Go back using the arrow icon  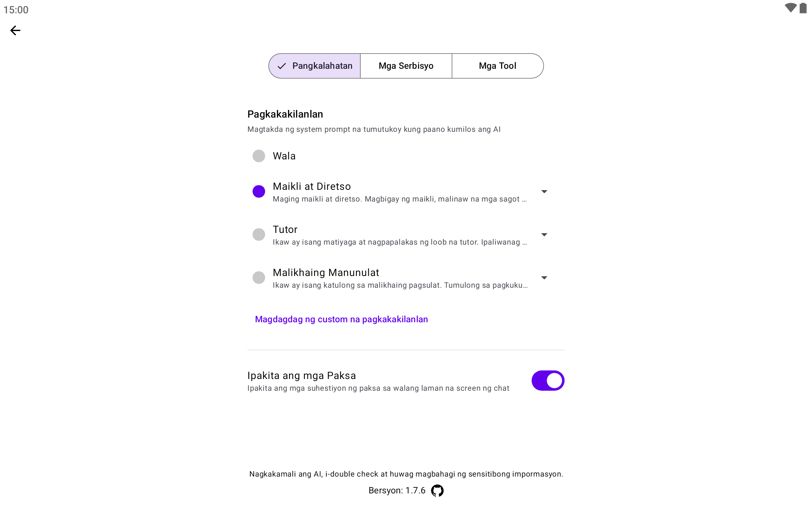tap(15, 30)
